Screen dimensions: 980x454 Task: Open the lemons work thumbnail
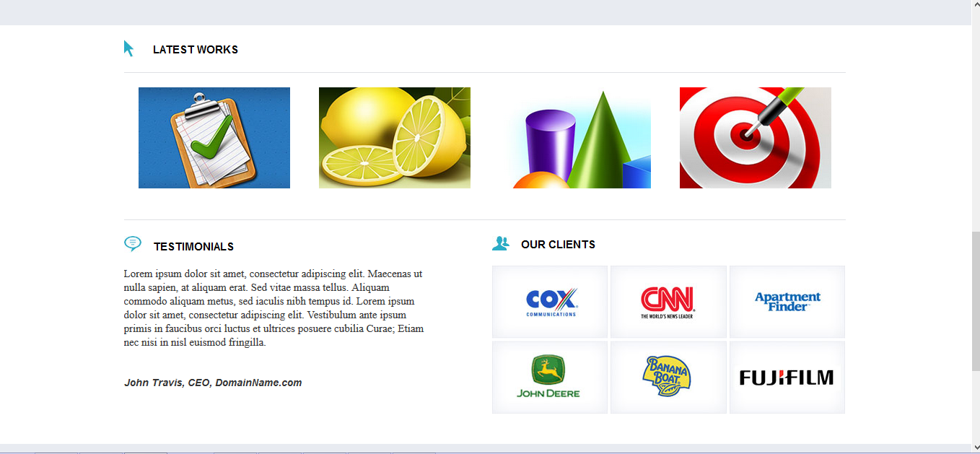click(x=395, y=138)
